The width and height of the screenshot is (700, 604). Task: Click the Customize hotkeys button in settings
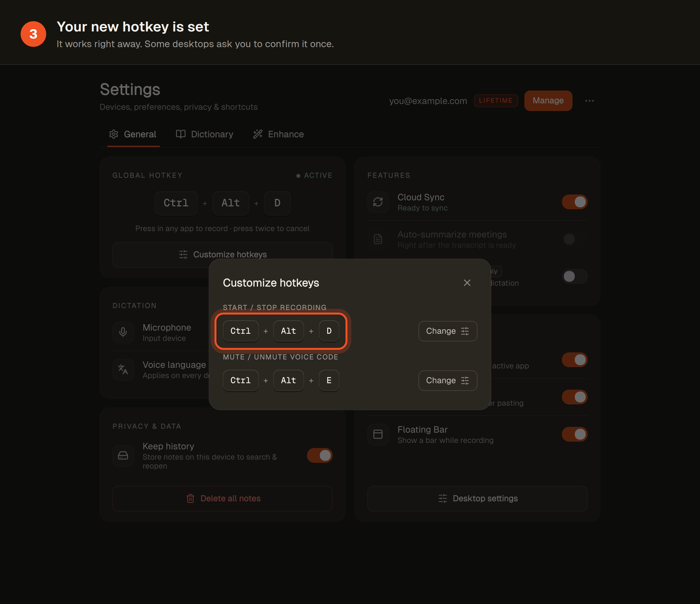click(222, 254)
